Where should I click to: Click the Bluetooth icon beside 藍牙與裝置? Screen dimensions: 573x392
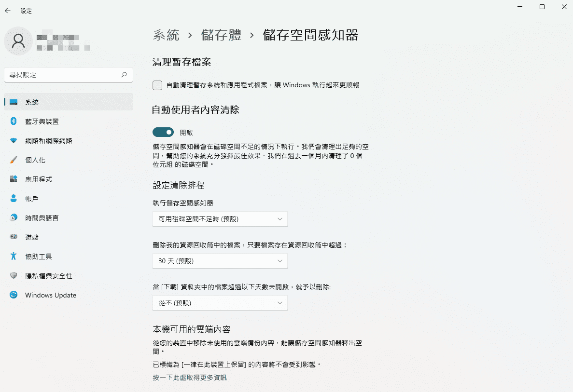click(14, 121)
